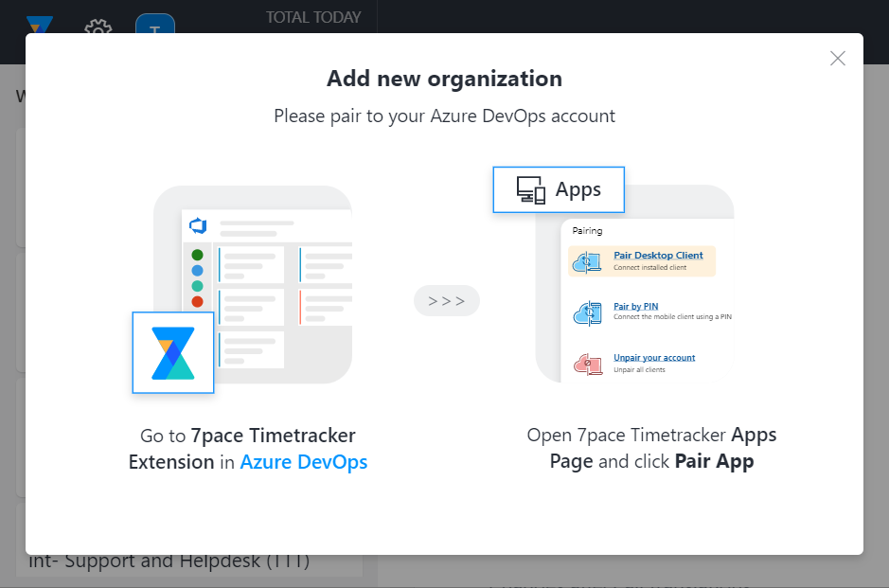This screenshot has width=889, height=588.
Task: Click the 7pace Timetracker logo tile
Action: click(173, 352)
